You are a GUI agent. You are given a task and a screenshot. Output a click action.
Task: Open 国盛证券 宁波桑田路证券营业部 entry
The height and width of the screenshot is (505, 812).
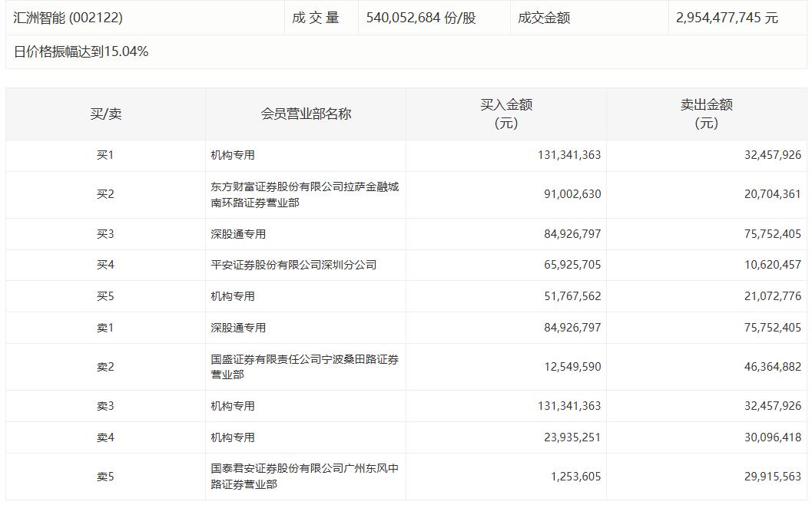[x=304, y=367]
